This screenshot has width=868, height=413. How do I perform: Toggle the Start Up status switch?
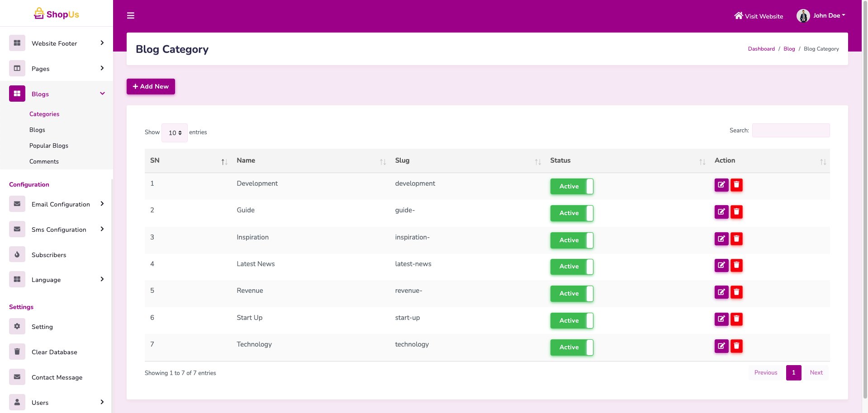point(571,320)
